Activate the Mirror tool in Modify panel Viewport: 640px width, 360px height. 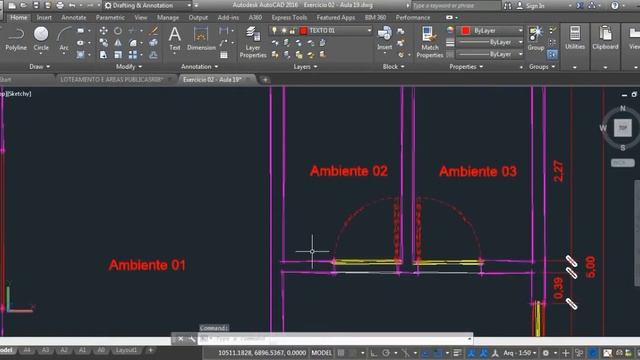tap(118, 42)
